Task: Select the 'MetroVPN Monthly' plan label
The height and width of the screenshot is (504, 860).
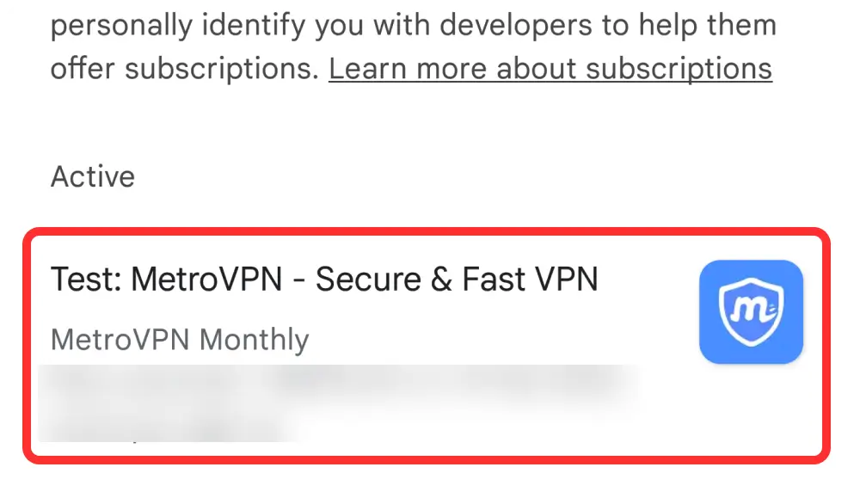Action: pos(179,339)
